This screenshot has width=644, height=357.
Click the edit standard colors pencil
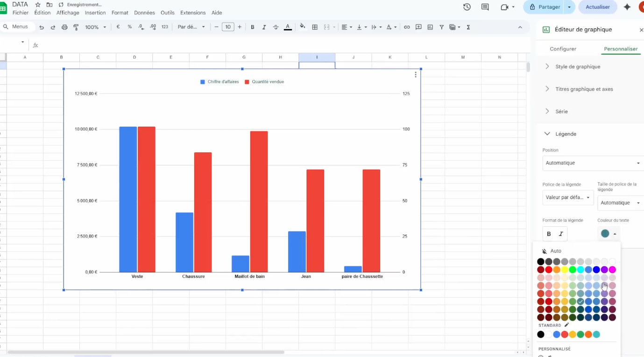(566, 325)
